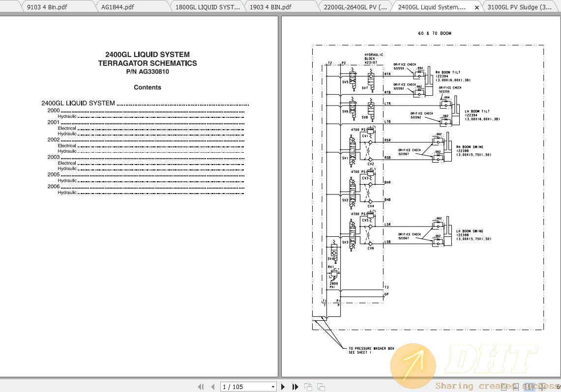The width and height of the screenshot is (561, 392).
Task: Open the 2003 contents entry
Action: point(146,157)
